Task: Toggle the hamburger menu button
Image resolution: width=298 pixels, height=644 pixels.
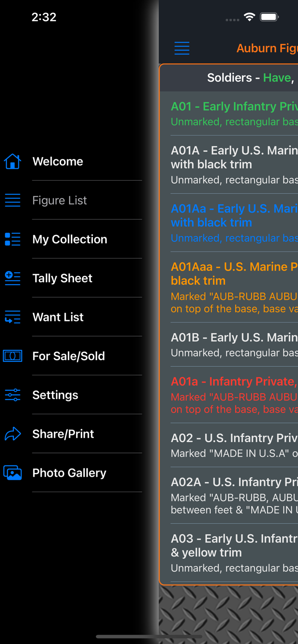Action: [x=182, y=48]
